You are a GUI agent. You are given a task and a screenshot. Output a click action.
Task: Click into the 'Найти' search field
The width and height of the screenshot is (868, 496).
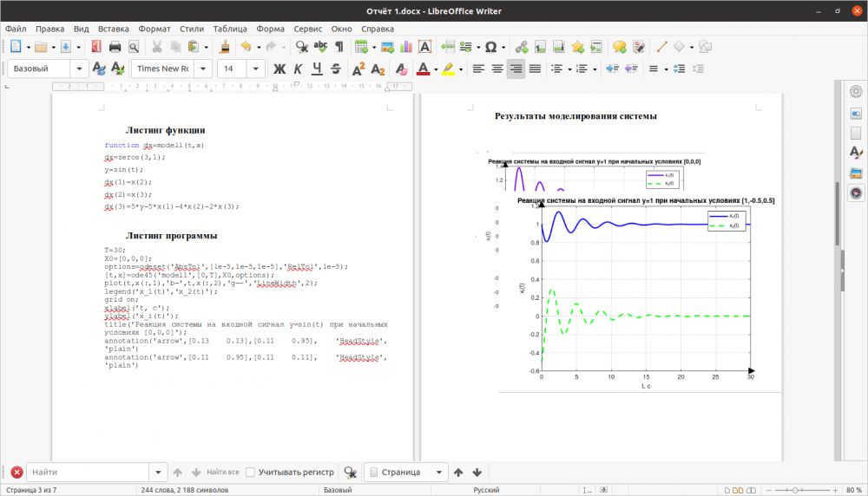89,472
